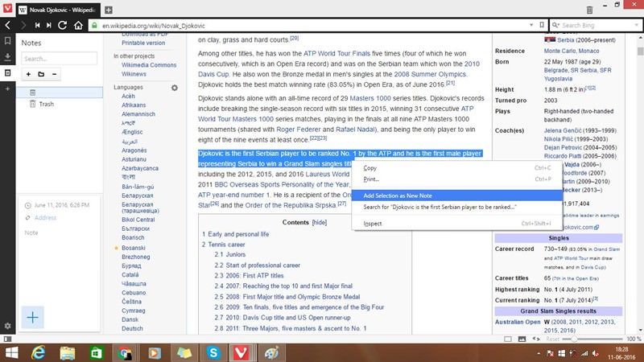644x362 pixels.
Task: Open Wikipedia language settings gear
Action: (x=175, y=88)
